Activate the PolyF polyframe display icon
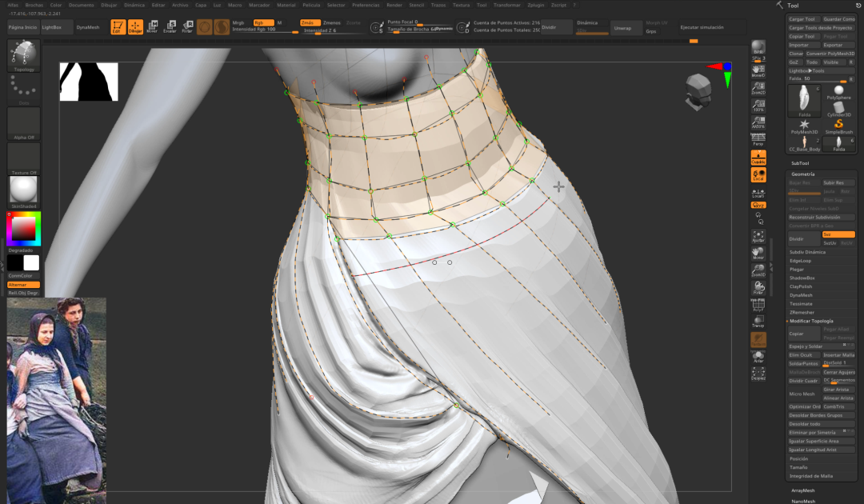 [757, 306]
